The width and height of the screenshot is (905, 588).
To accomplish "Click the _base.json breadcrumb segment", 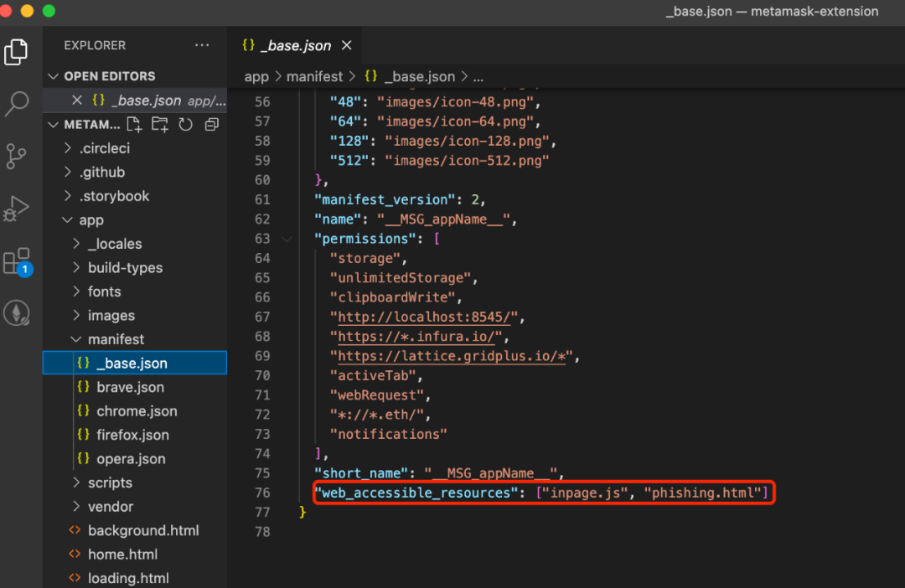I will click(411, 77).
